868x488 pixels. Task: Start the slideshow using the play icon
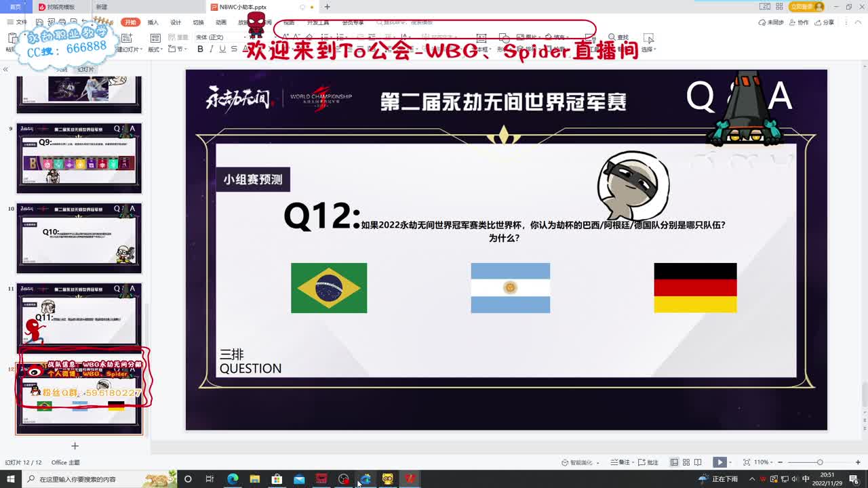tap(720, 462)
